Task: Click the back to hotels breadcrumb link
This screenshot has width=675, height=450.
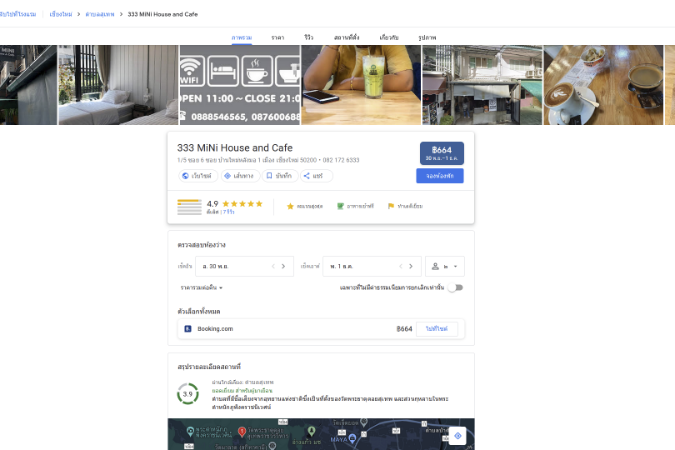Action: (x=17, y=14)
